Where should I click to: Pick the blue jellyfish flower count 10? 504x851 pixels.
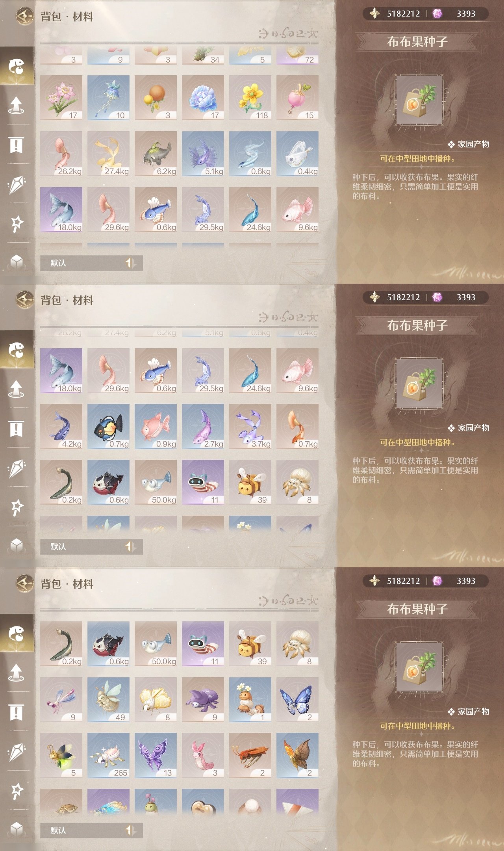point(108,98)
